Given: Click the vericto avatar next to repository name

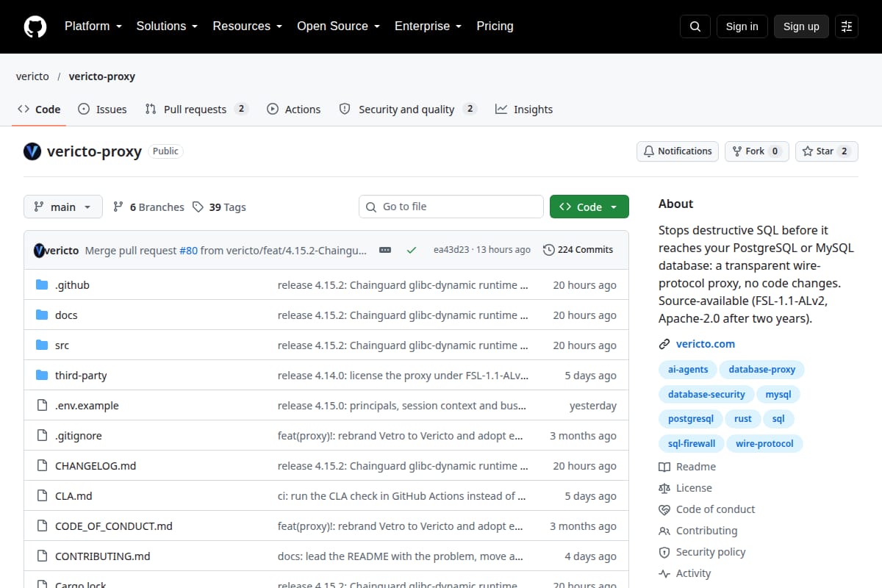Looking at the screenshot, I should (x=32, y=151).
